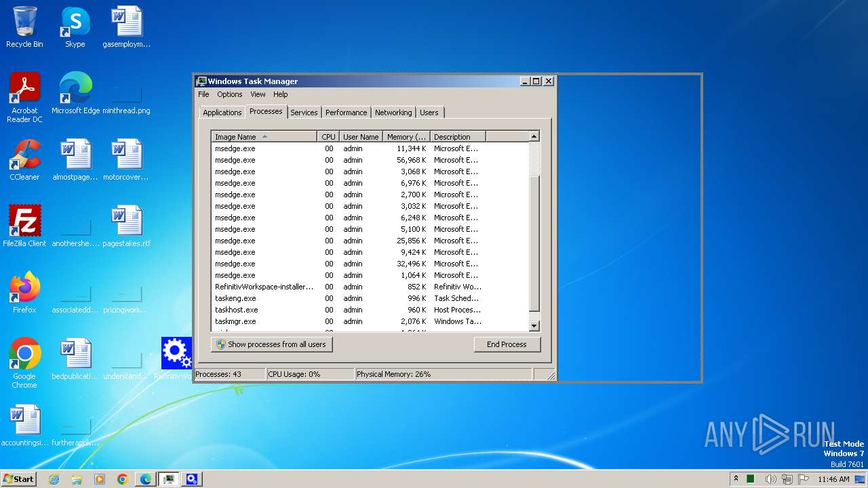Sort by the Description column header
The image size is (868, 488).
coord(458,137)
